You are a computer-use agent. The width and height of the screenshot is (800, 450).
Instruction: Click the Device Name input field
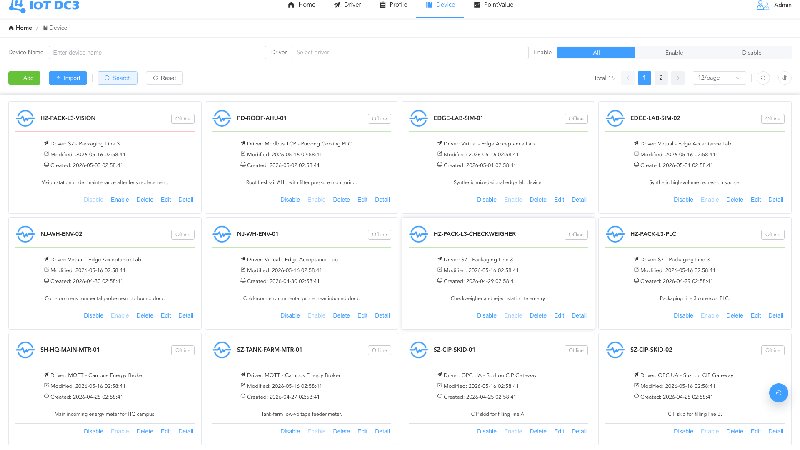pyautogui.click(x=156, y=52)
